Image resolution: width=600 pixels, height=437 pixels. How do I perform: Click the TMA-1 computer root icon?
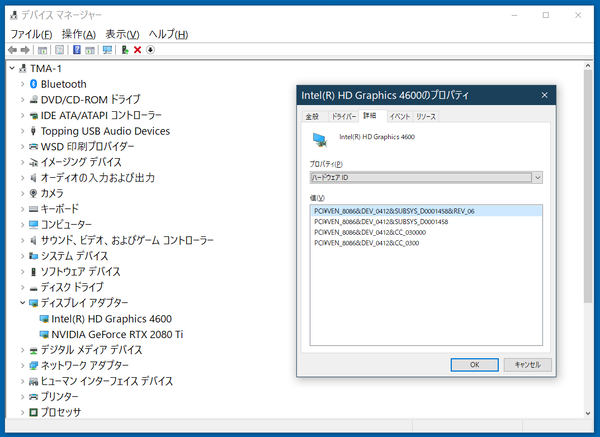point(23,68)
